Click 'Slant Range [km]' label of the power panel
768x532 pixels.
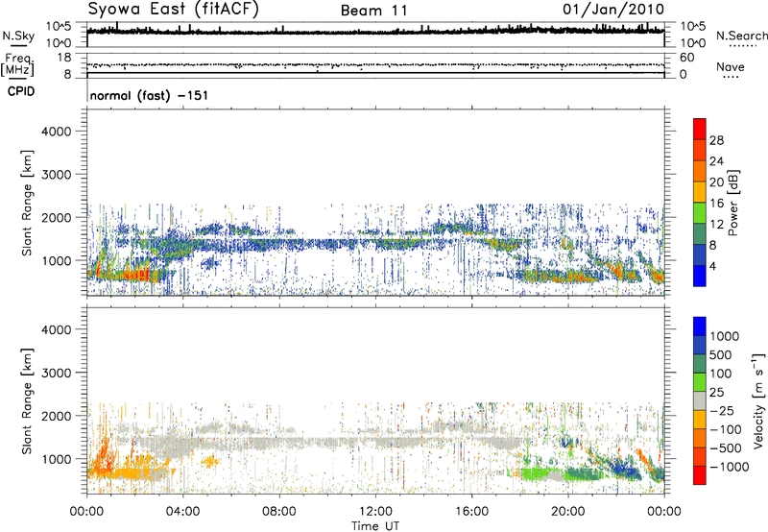tap(27, 203)
